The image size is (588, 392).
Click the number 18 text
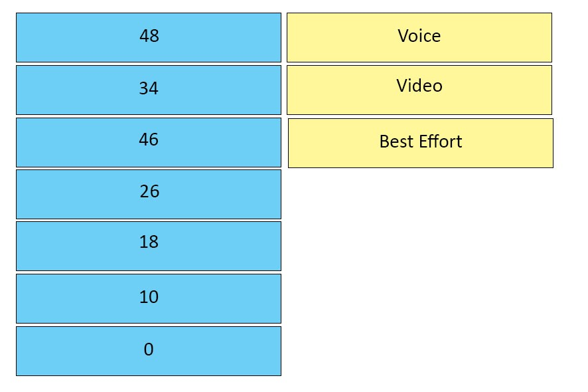pyautogui.click(x=149, y=242)
